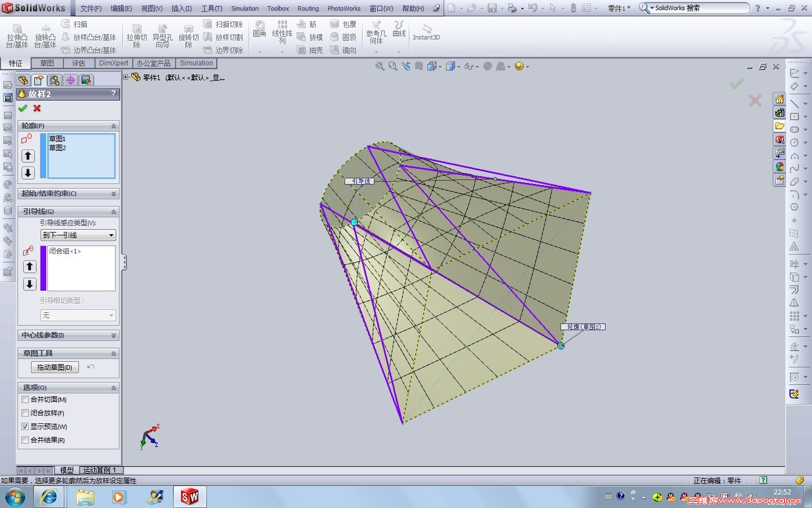The height and width of the screenshot is (508, 812).
Task: Enable the 合并切面 checkbox
Action: click(25, 400)
